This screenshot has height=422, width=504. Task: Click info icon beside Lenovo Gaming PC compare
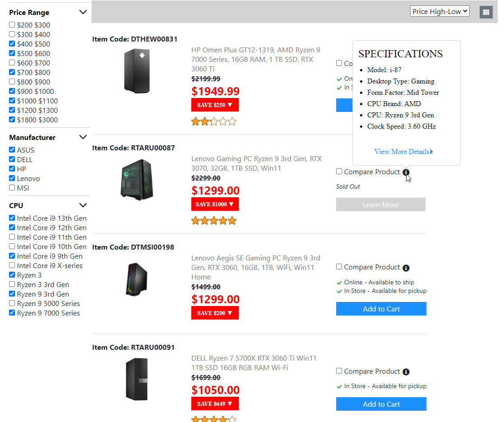pos(406,172)
